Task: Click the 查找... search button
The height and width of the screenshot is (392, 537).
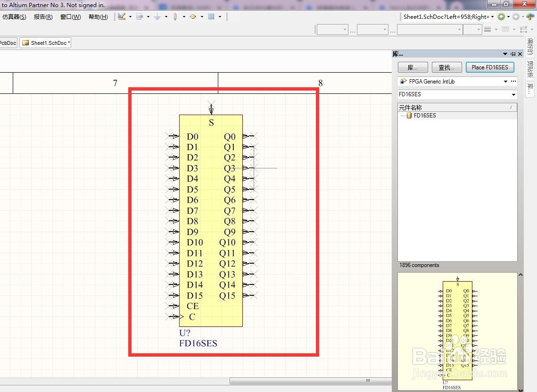Action: pos(446,67)
